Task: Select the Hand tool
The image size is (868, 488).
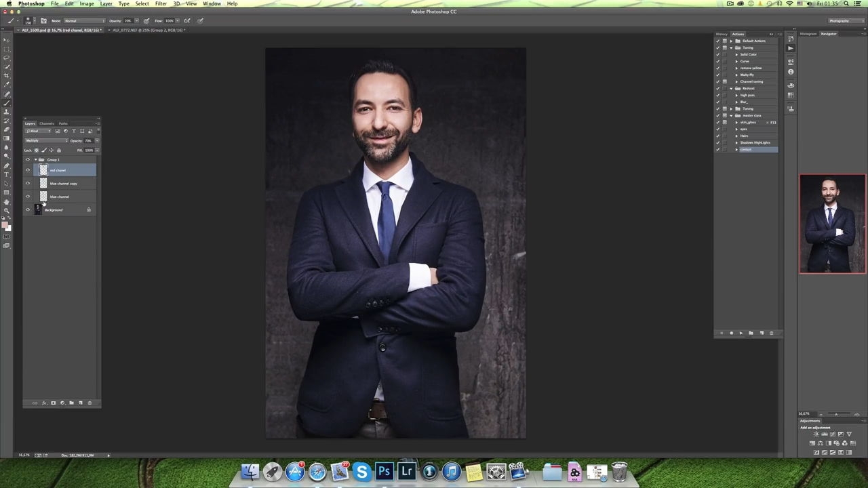Action: coord(7,201)
